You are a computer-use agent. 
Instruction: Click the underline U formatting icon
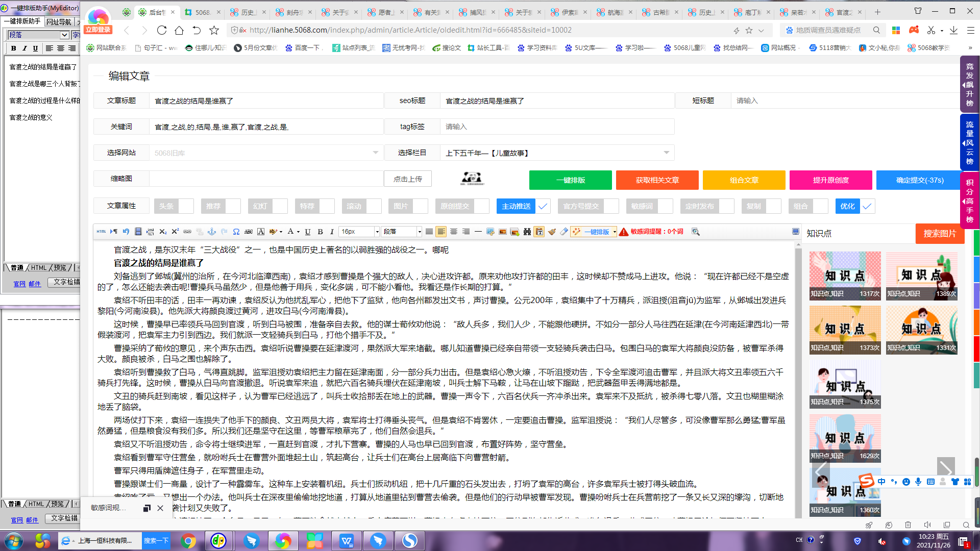point(308,232)
